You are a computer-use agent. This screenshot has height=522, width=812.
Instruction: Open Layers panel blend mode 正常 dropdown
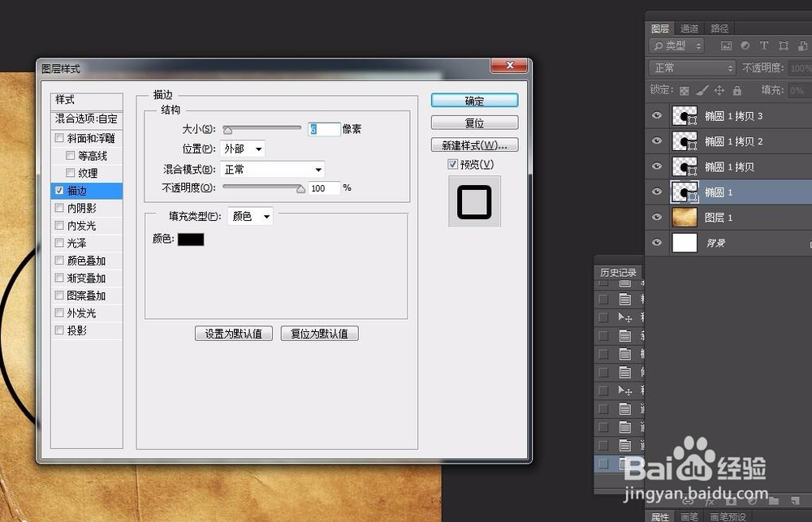[693, 68]
